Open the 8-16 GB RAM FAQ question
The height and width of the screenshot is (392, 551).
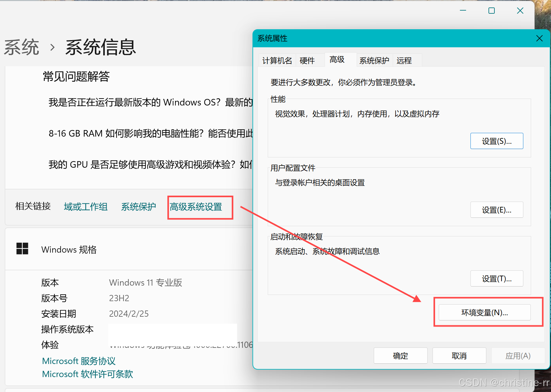click(150, 133)
